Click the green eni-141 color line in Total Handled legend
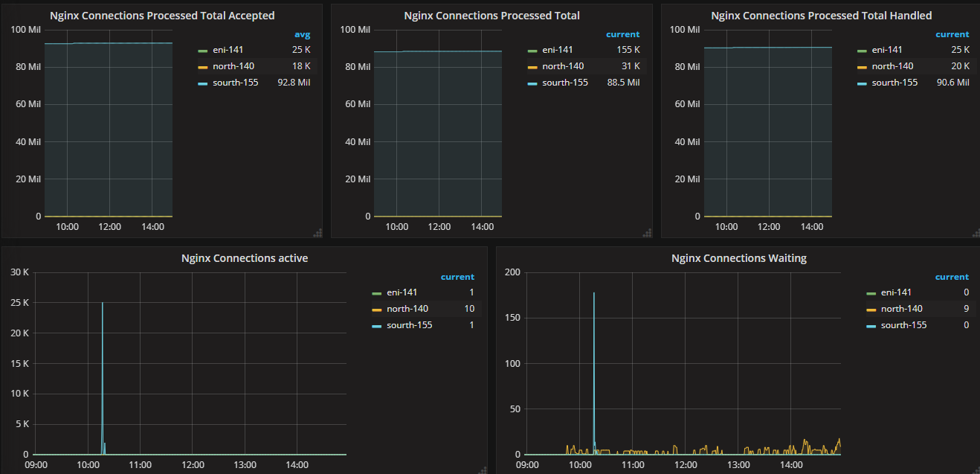The image size is (980, 474). (x=862, y=51)
